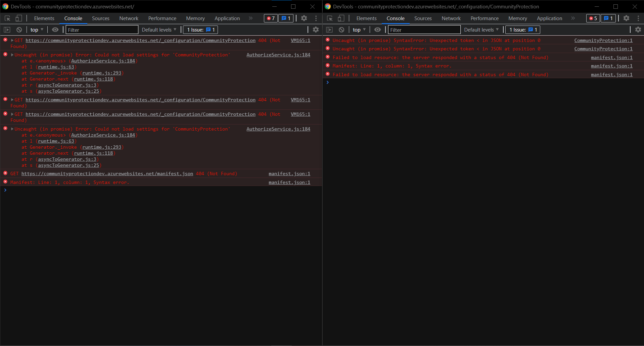This screenshot has width=644, height=346.
Task: Click the 1 Issue button in left console
Action: pos(200,30)
